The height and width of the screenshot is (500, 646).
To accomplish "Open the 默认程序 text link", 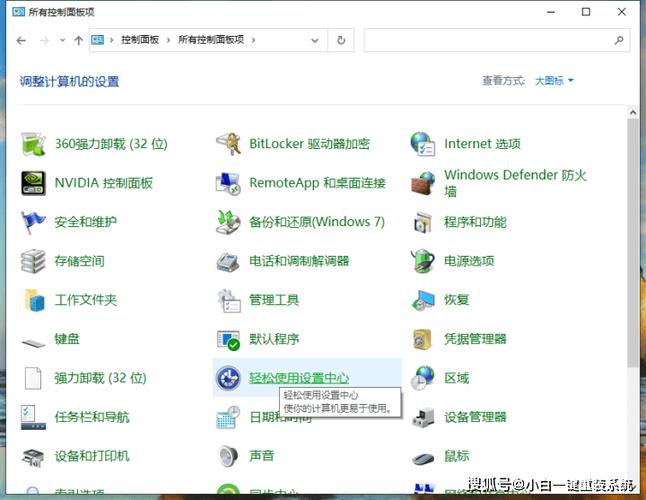I will pos(274,339).
